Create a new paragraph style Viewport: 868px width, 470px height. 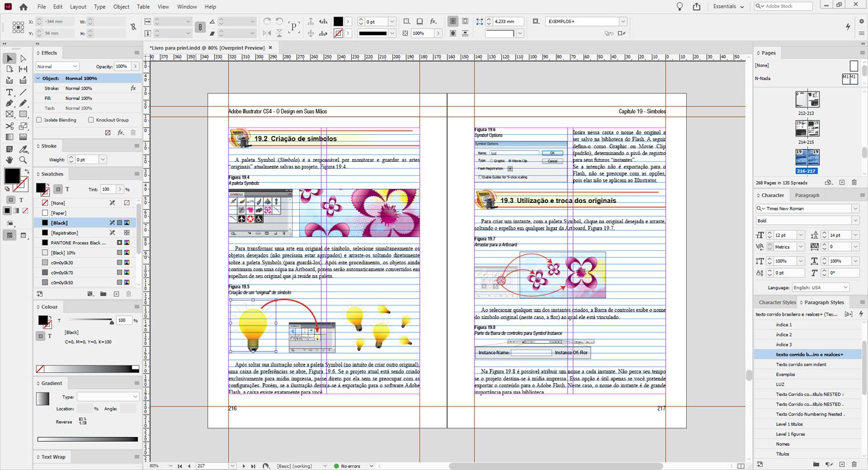pos(842,464)
